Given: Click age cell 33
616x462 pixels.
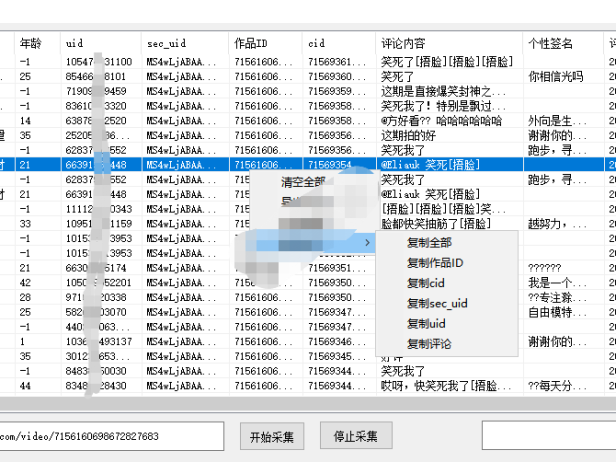Looking at the screenshot, I should 25,224.
